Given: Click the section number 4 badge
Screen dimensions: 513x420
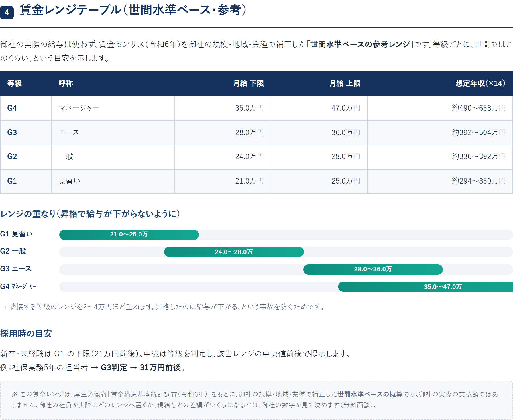Looking at the screenshot, I should pos(7,12).
